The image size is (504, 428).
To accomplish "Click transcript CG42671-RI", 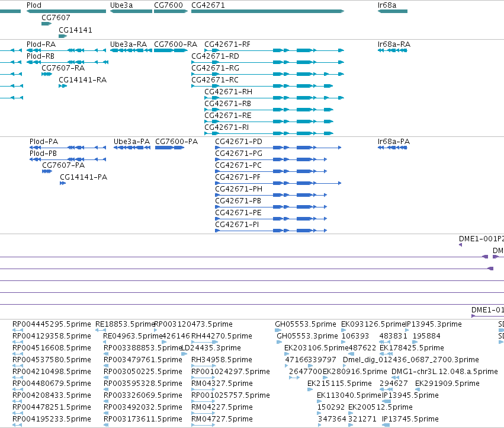I will (226, 127).
